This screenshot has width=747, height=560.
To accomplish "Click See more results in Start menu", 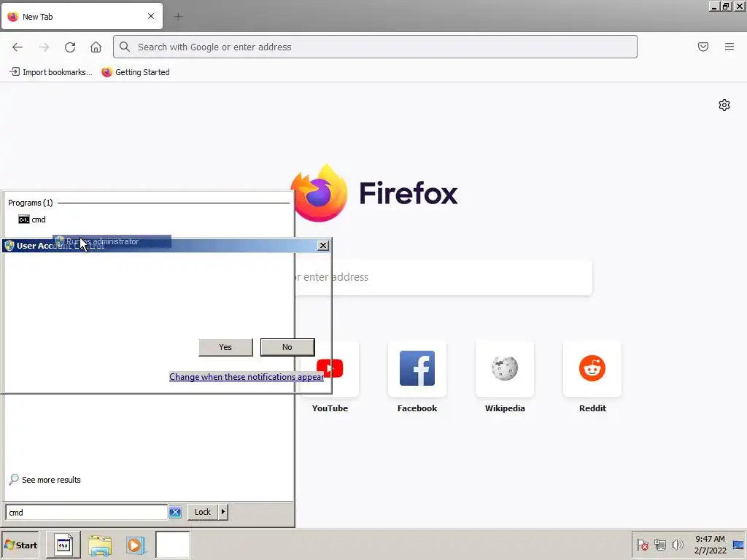I will 44,480.
